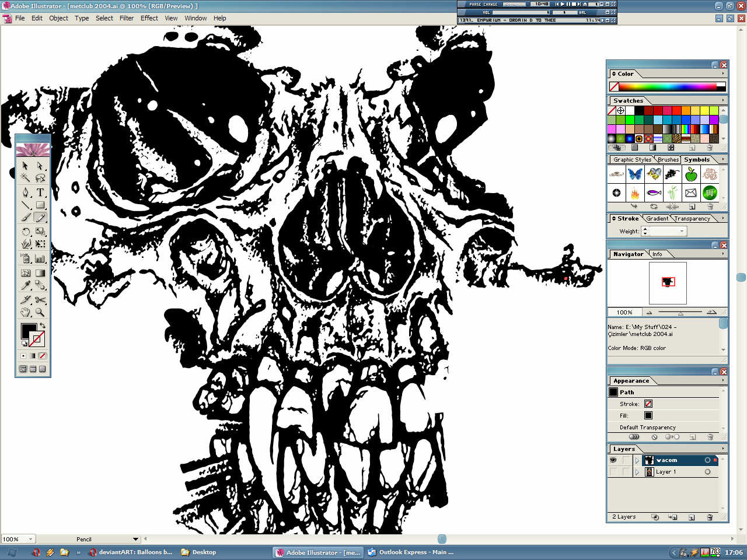Switch to the Transparency tab
Image resolution: width=747 pixels, height=560 pixels.
tap(692, 219)
